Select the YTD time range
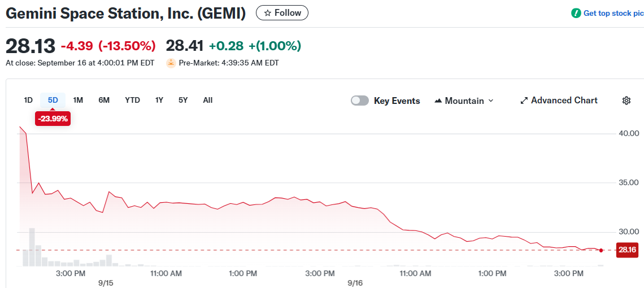This screenshot has height=288, width=644. pos(132,101)
